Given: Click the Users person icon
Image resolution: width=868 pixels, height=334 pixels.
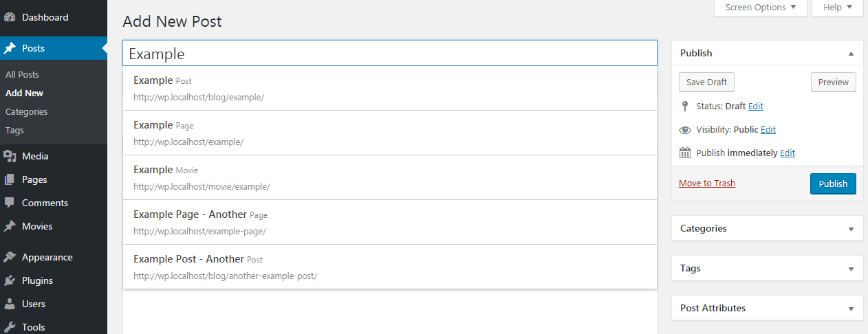Looking at the screenshot, I should [x=10, y=304].
